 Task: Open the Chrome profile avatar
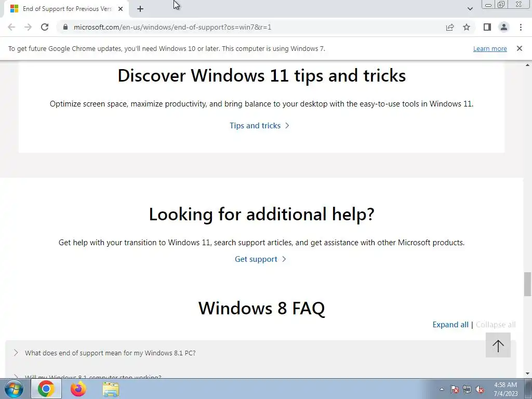tap(504, 27)
